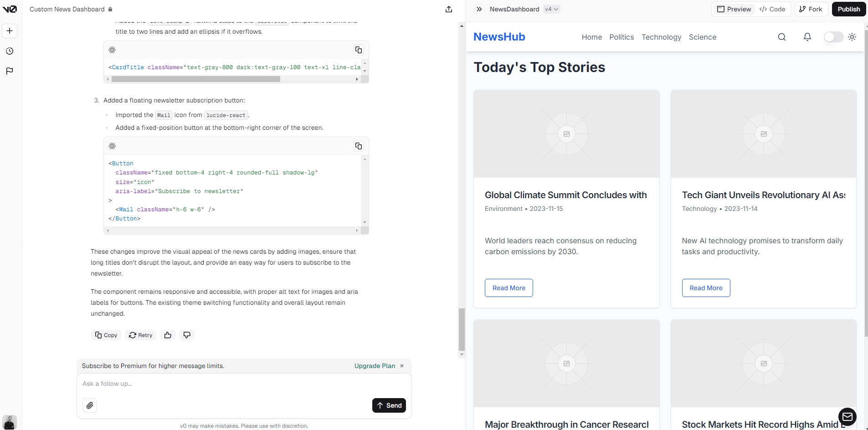Screen dimensions: 868x430
Task: Toggle the dark mode switch
Action: 833,37
